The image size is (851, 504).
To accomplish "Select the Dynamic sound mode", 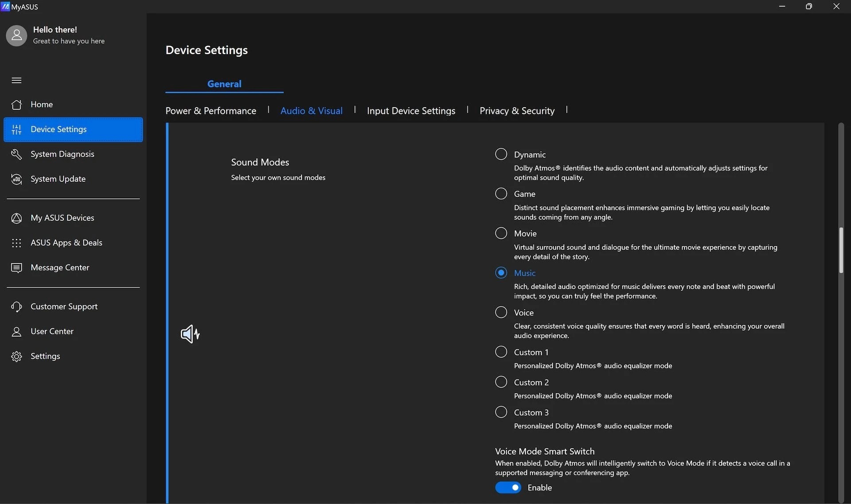I will [x=501, y=154].
